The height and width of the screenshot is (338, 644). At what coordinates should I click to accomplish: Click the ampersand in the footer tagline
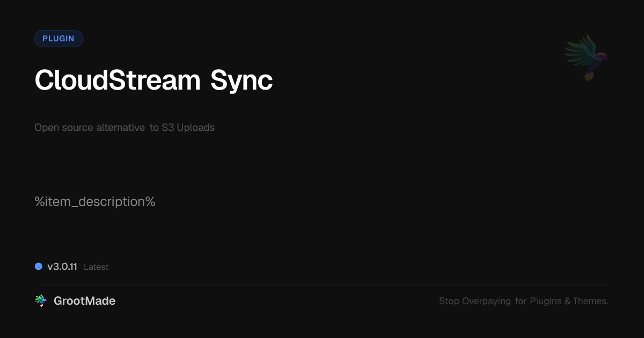point(567,302)
